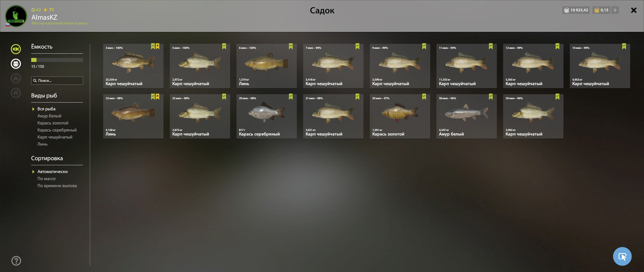Click the house base sidebar icon
This screenshot has width=644, height=272.
pyautogui.click(x=16, y=93)
